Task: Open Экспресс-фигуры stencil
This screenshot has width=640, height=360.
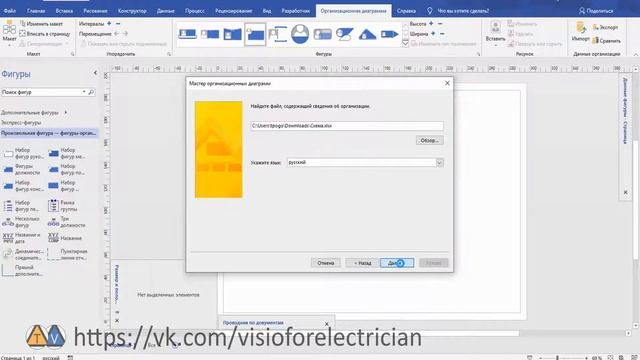Action: click(x=21, y=122)
